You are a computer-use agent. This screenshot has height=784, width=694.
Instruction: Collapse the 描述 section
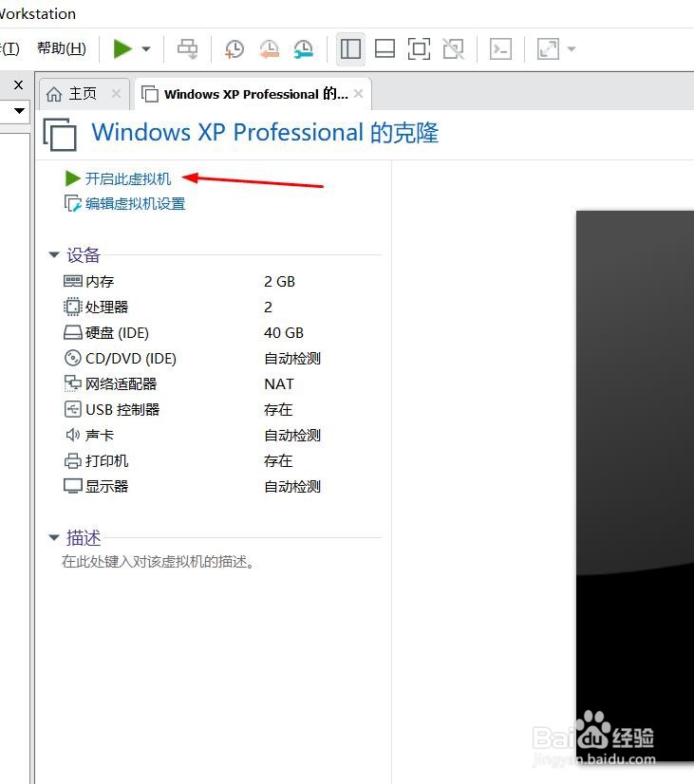coord(54,537)
